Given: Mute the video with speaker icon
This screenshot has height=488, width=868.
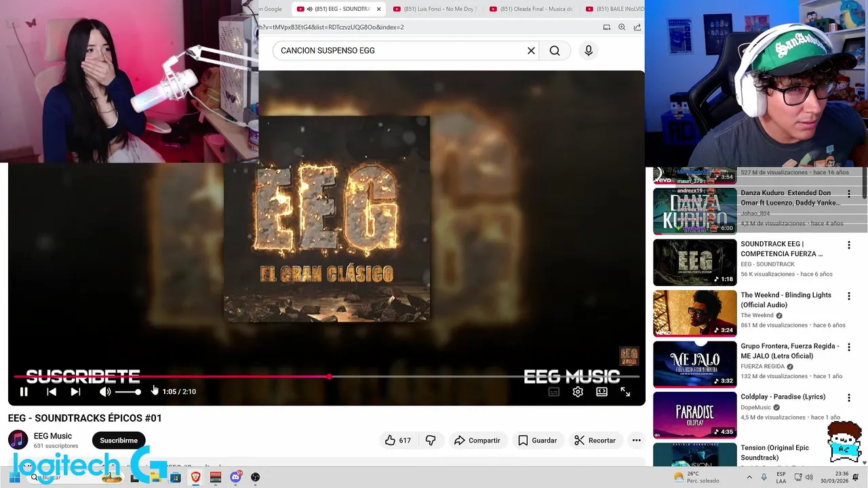Looking at the screenshot, I should tap(105, 392).
